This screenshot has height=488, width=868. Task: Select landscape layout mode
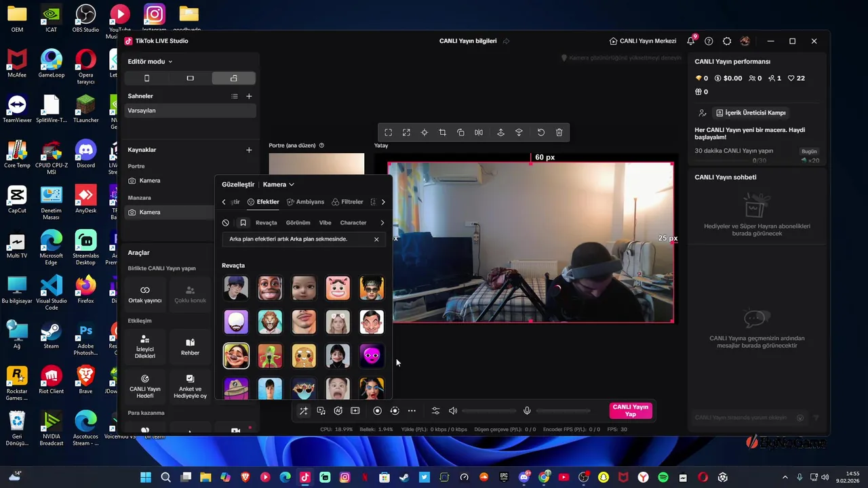(190, 79)
